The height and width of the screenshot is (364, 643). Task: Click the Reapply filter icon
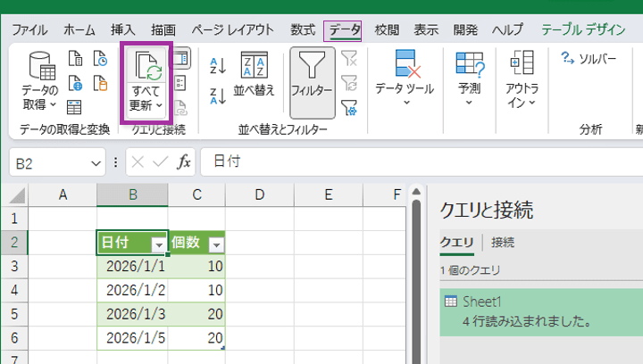click(x=349, y=83)
